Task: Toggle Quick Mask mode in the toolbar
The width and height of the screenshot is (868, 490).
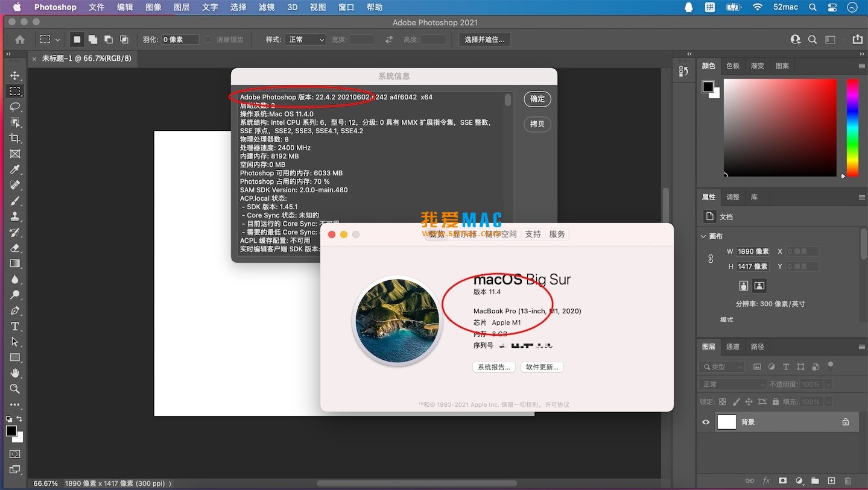Action: click(x=15, y=454)
